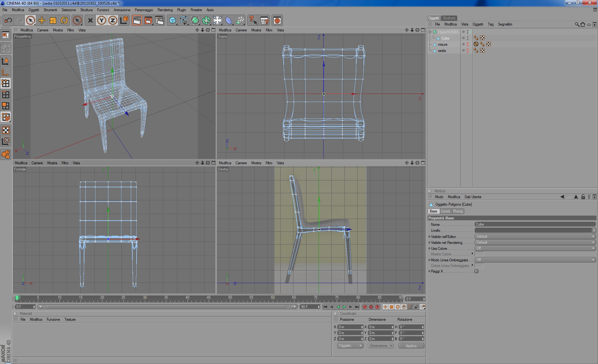Viewport: 598px width, 364px height.
Task: Toggle the Z axis lock
Action: pos(113,21)
